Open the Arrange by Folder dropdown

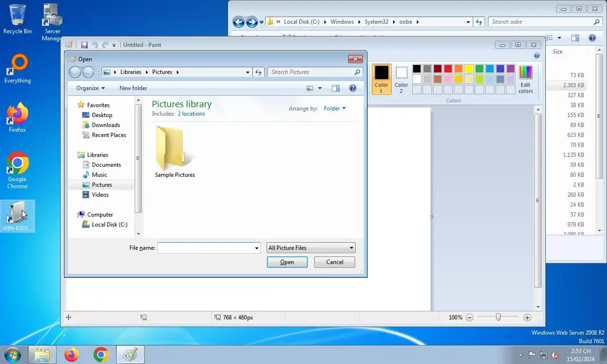click(335, 109)
